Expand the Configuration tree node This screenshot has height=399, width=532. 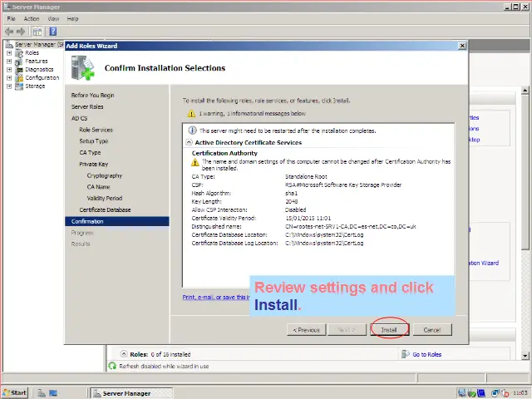pyautogui.click(x=9, y=77)
